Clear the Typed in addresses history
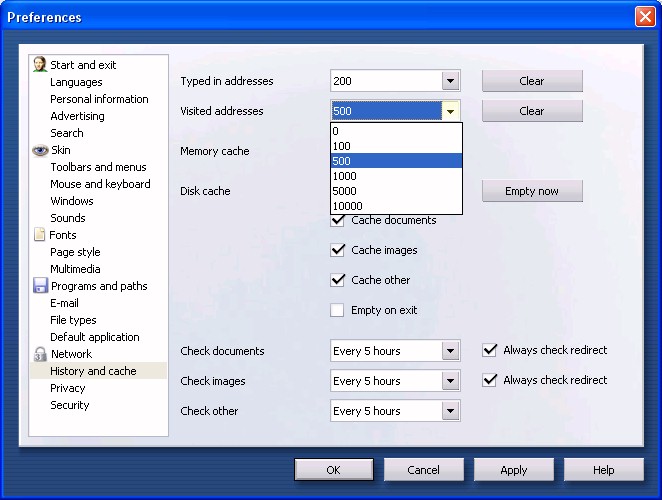Screen dimensions: 662x500 click(x=532, y=81)
